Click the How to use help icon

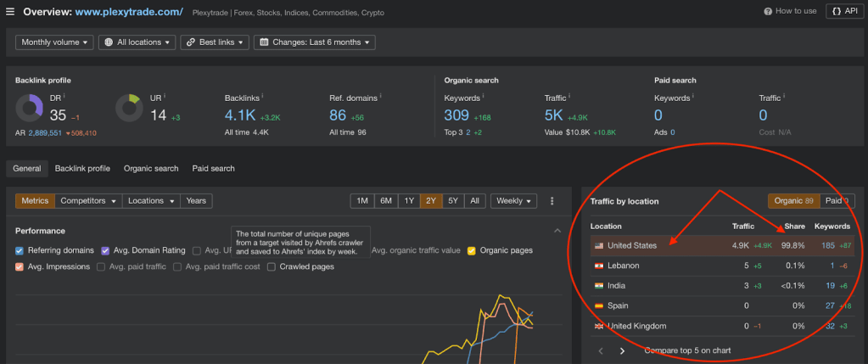click(768, 12)
